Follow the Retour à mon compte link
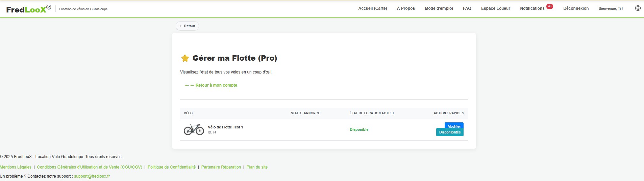The height and width of the screenshot is (181, 644). pyautogui.click(x=213, y=85)
